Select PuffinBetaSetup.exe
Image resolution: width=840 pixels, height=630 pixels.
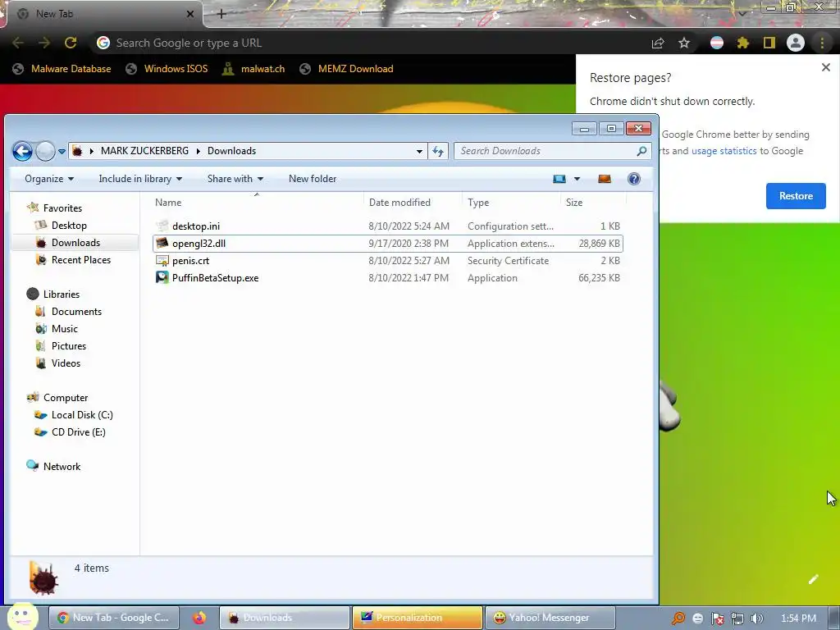[388, 278]
